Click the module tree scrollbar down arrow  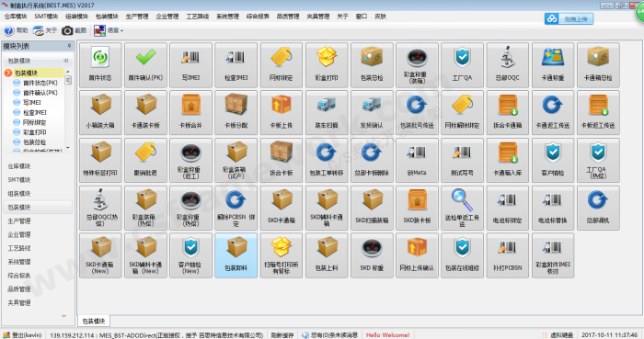(x=68, y=148)
